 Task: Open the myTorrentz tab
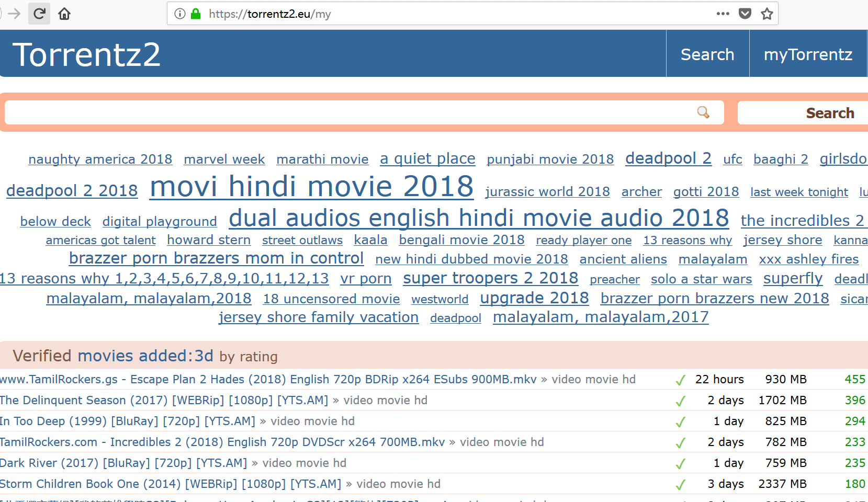pos(808,54)
